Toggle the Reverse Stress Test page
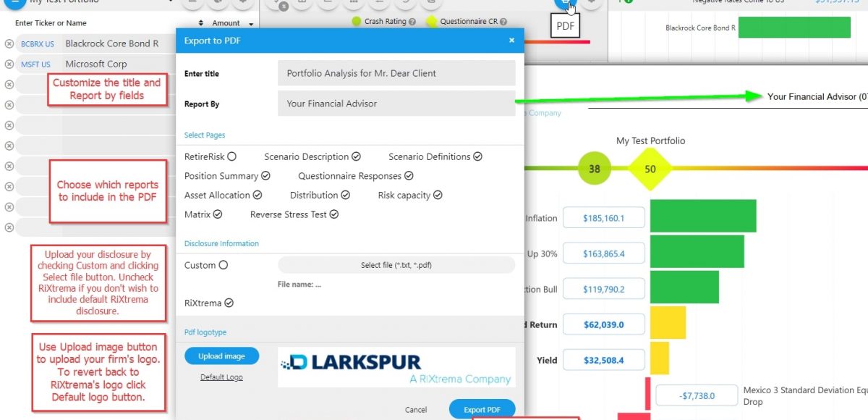Screen dimensions: 868x420 point(334,214)
